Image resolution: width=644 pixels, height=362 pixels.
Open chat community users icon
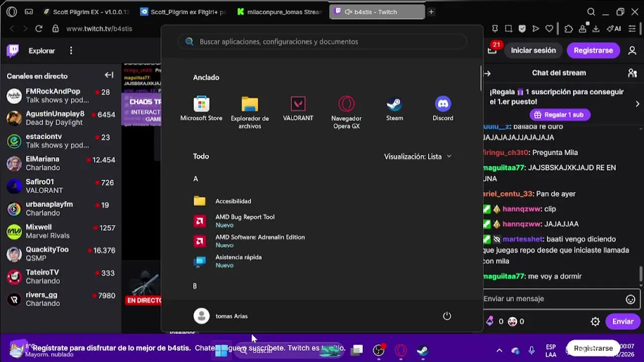point(632,73)
